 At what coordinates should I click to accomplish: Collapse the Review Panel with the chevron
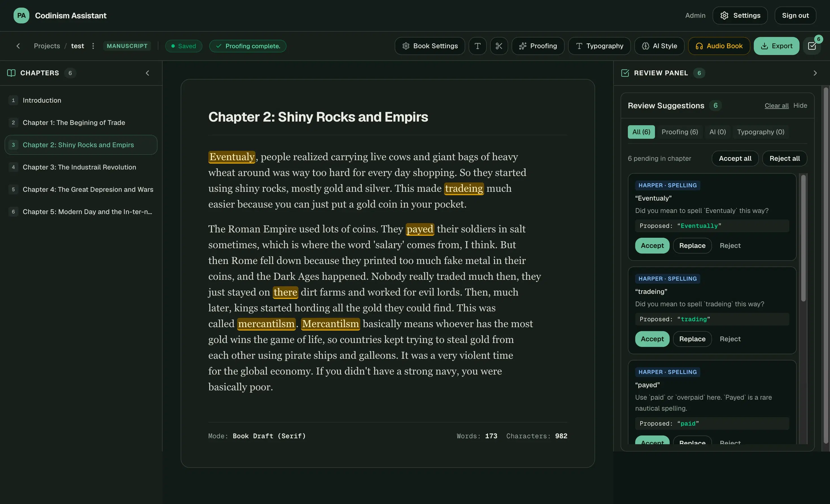815,73
